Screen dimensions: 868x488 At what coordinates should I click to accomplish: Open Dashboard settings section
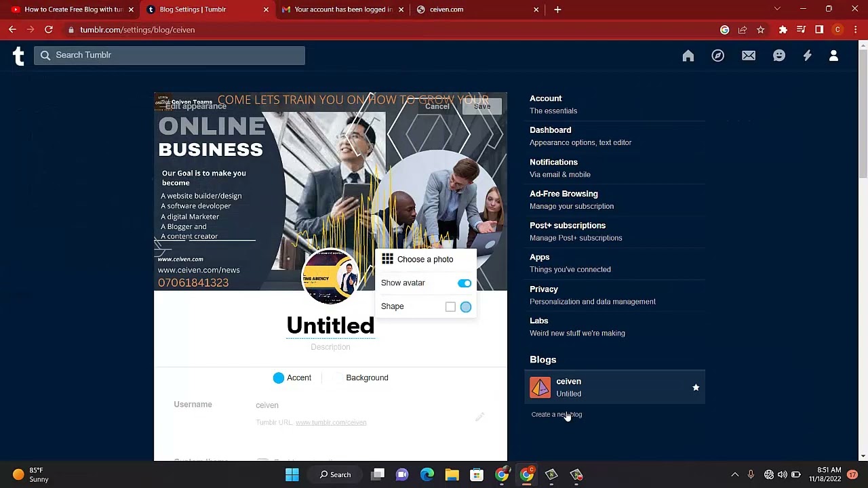pos(616,136)
